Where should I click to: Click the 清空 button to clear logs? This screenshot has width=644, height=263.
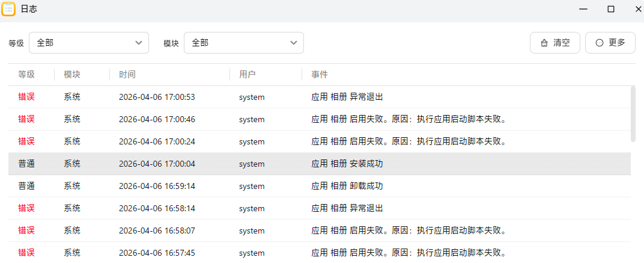pyautogui.click(x=555, y=43)
